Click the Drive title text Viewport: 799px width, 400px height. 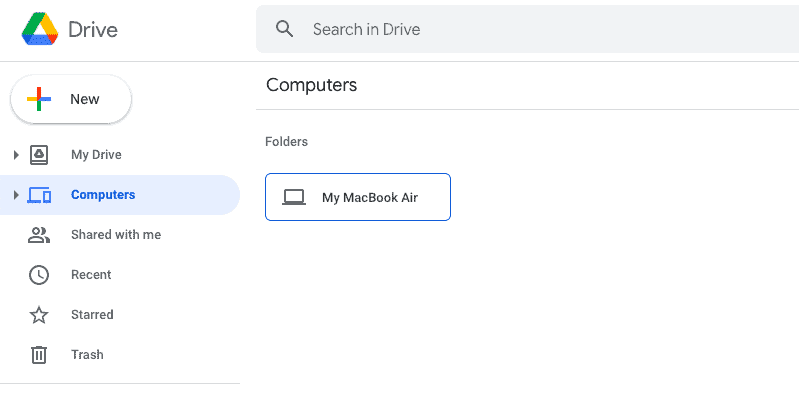click(x=93, y=30)
